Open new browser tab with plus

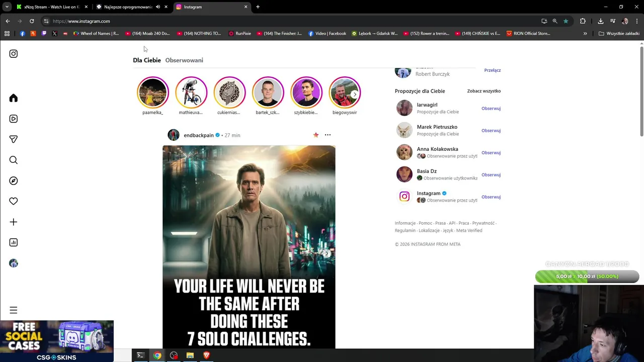(x=258, y=7)
